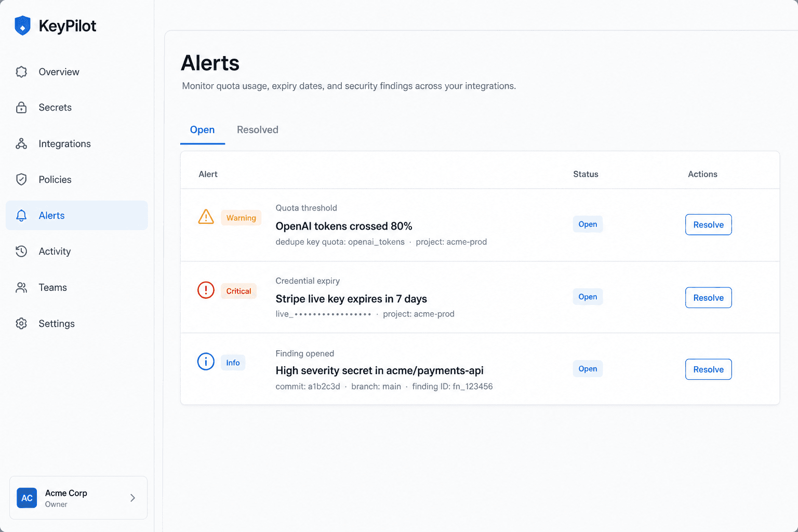Click the orange warning triangle icon
The height and width of the screenshot is (532, 798).
click(x=206, y=217)
